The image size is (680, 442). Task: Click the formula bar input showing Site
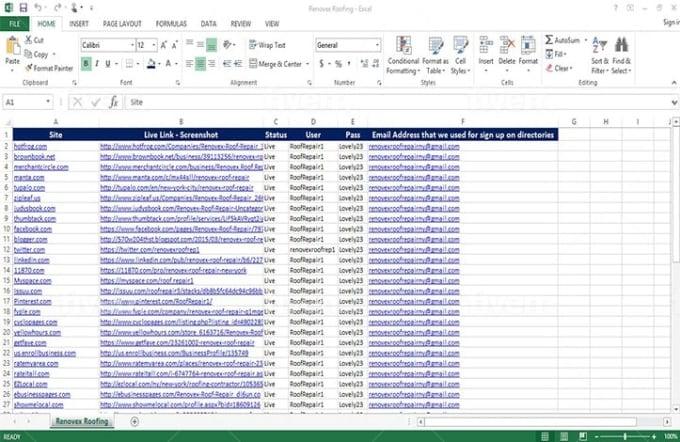(x=398, y=102)
